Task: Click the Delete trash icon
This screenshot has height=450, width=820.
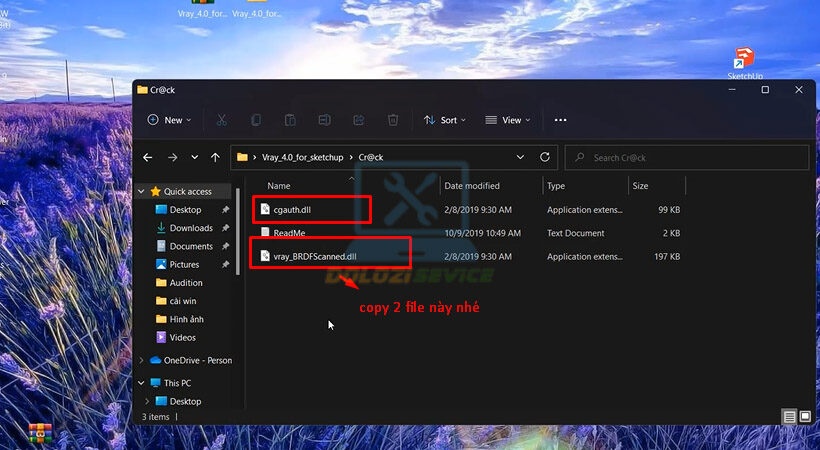Action: (x=393, y=120)
